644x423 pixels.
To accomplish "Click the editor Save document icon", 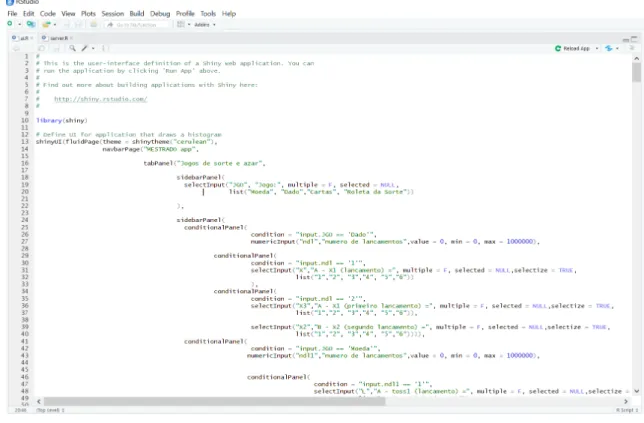I will (56, 48).
